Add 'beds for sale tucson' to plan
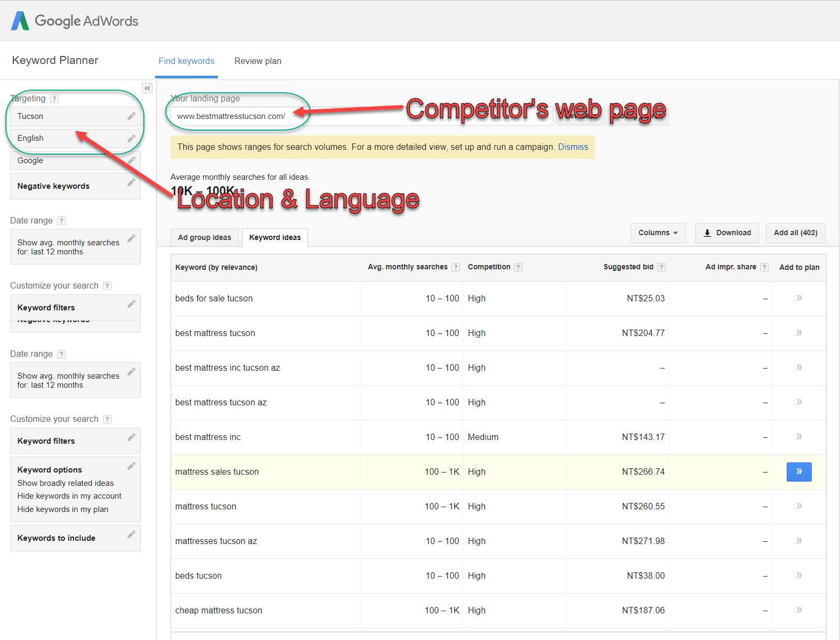This screenshot has height=640, width=840. click(x=798, y=298)
